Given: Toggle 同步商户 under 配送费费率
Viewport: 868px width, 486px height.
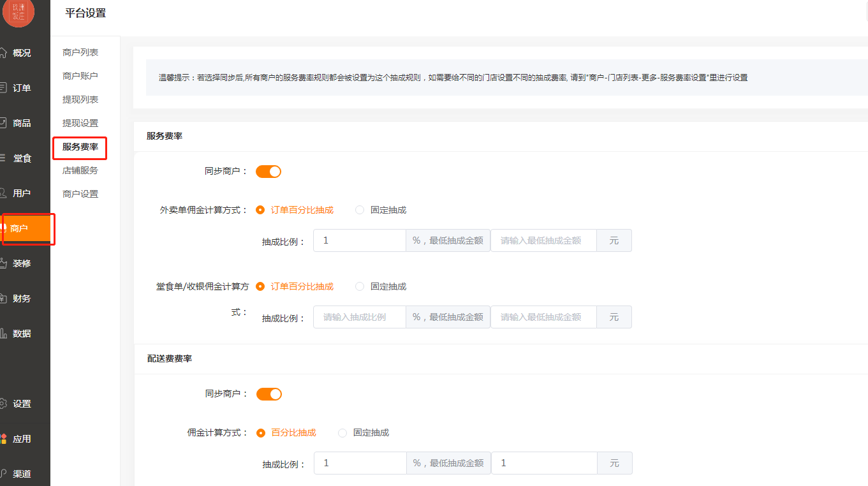Looking at the screenshot, I should 269,394.
